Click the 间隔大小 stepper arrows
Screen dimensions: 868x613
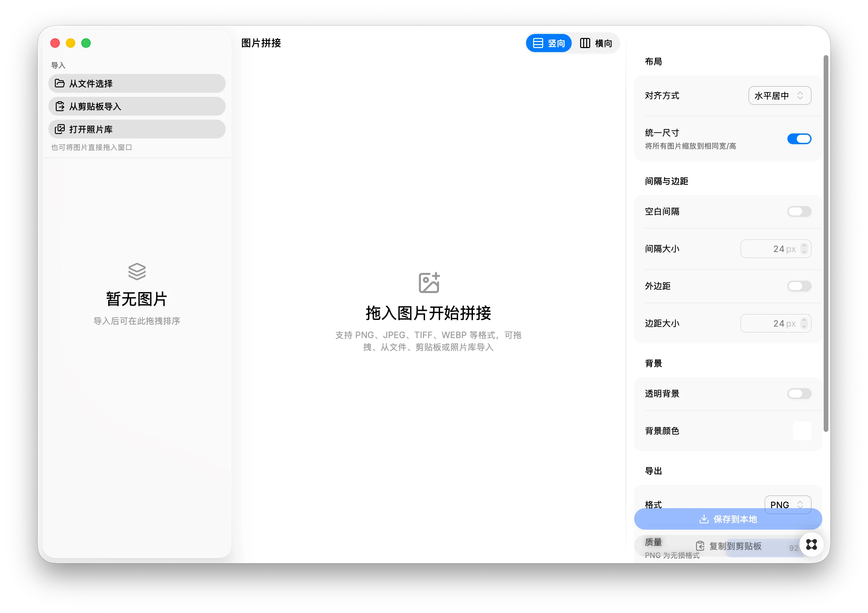[x=804, y=248]
